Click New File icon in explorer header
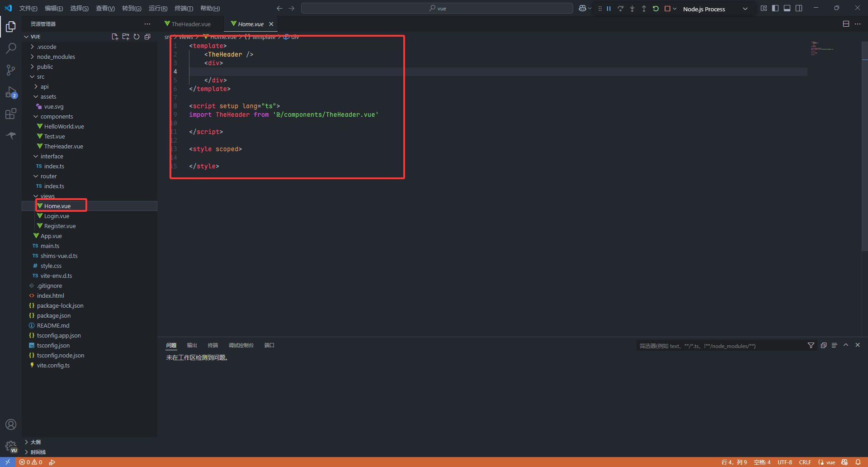Screen dimensions: 868x467 coord(115,37)
